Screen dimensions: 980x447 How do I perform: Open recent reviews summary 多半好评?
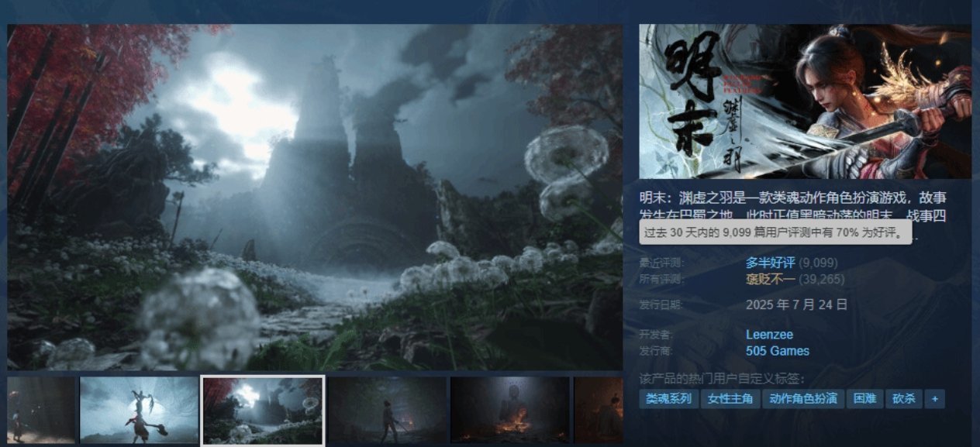[771, 263]
